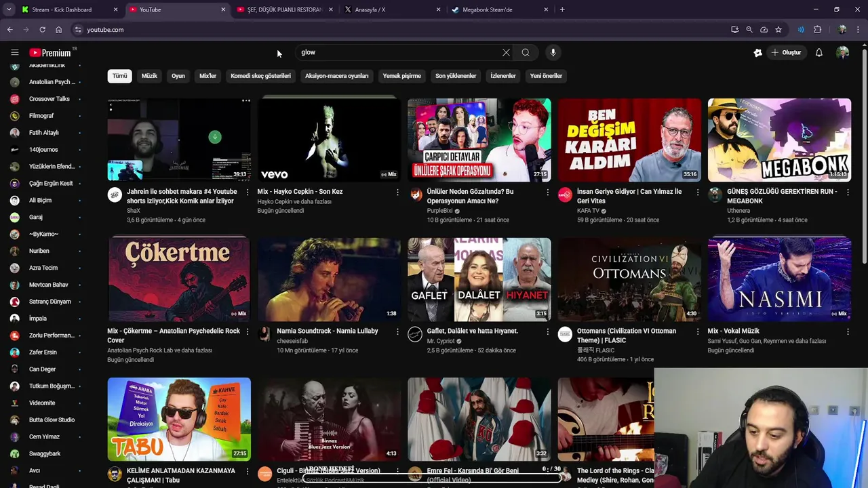The width and height of the screenshot is (868, 488).
Task: Open options for İnsan Geriye Gidiyor video
Action: click(x=698, y=192)
